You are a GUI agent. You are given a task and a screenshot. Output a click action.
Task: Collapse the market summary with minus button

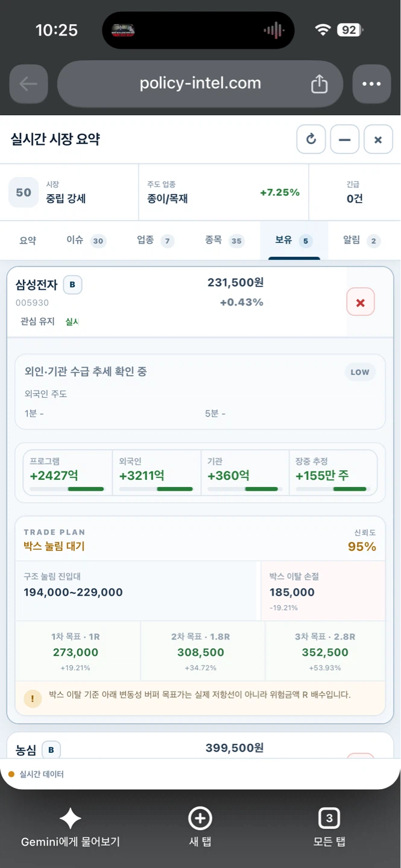(x=345, y=140)
